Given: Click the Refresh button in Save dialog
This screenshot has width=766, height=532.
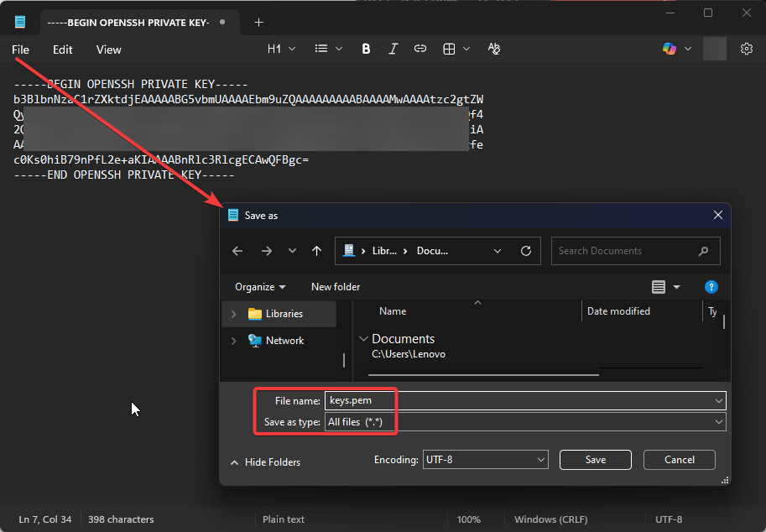Looking at the screenshot, I should pos(526,251).
